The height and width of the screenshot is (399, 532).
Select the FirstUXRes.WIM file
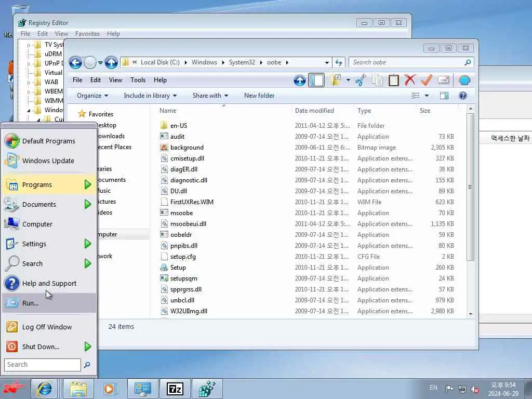pyautogui.click(x=192, y=202)
